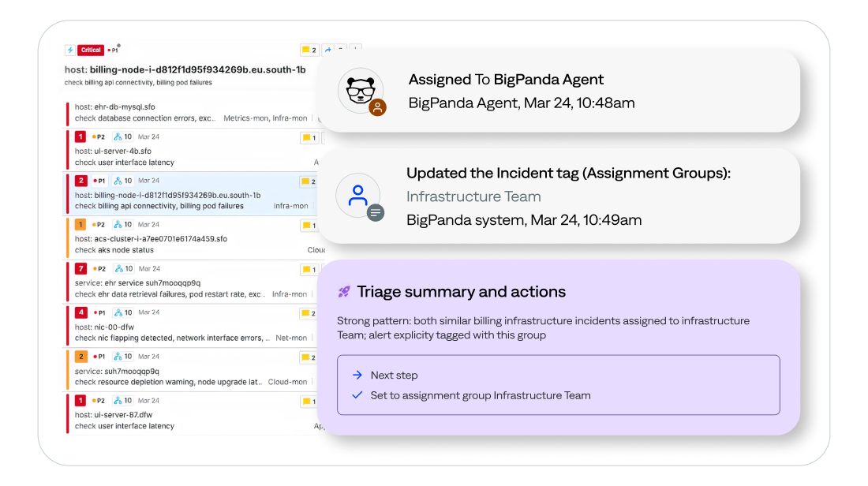Open comments on the ui-server-87.dfw row
The width and height of the screenshot is (868, 486).
[x=309, y=402]
